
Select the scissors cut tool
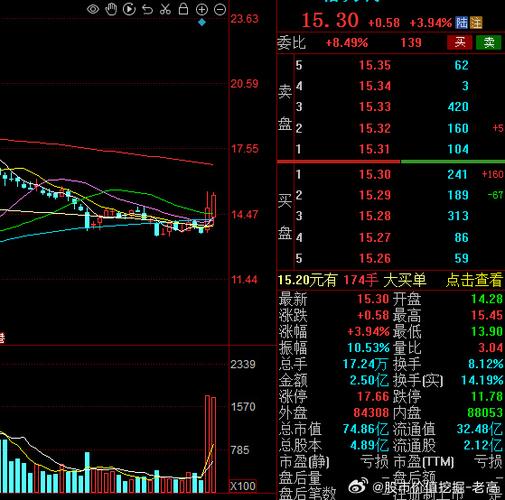coord(165,9)
